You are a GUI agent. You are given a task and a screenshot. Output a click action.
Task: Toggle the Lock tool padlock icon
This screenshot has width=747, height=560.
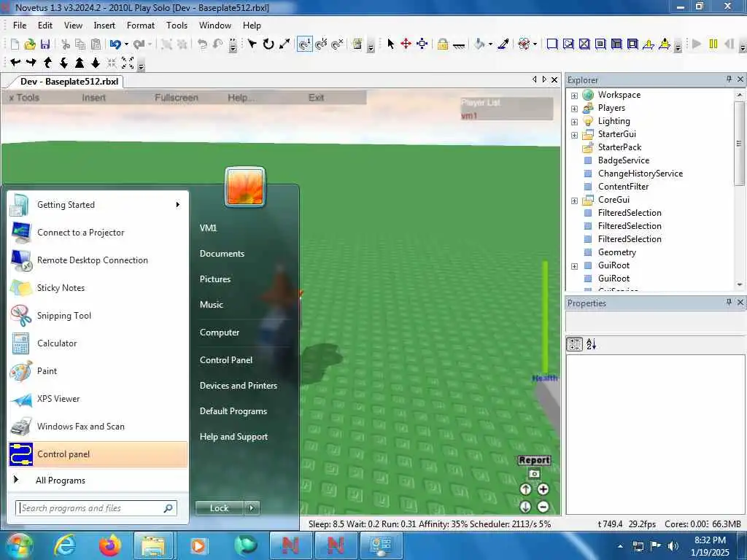443,44
